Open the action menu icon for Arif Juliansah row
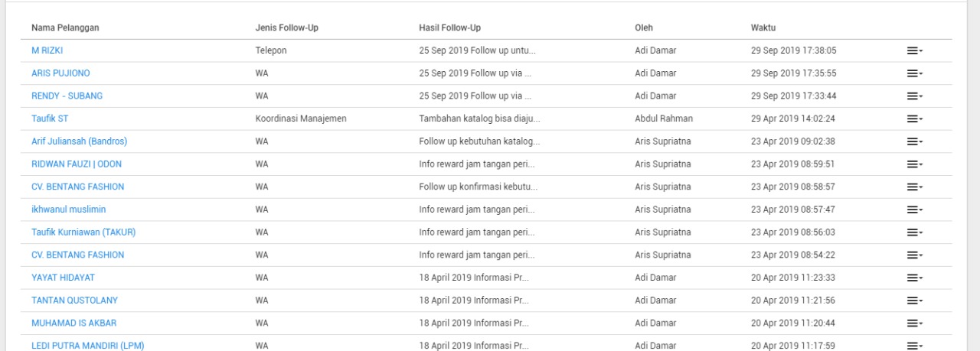This screenshot has width=980, height=351. [915, 141]
